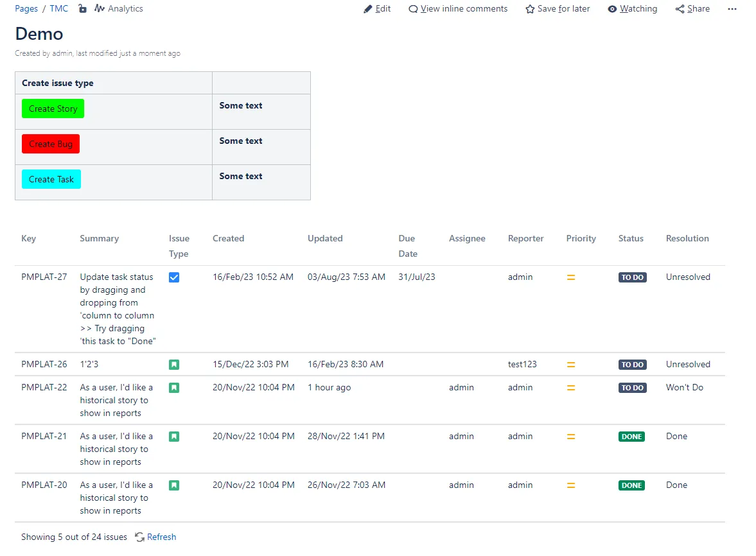Refresh the issues list
The height and width of the screenshot is (556, 756).
[161, 537]
